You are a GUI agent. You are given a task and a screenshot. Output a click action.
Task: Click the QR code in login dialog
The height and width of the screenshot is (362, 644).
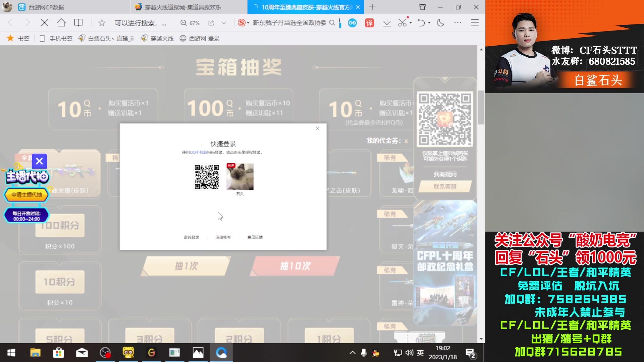pos(207,177)
